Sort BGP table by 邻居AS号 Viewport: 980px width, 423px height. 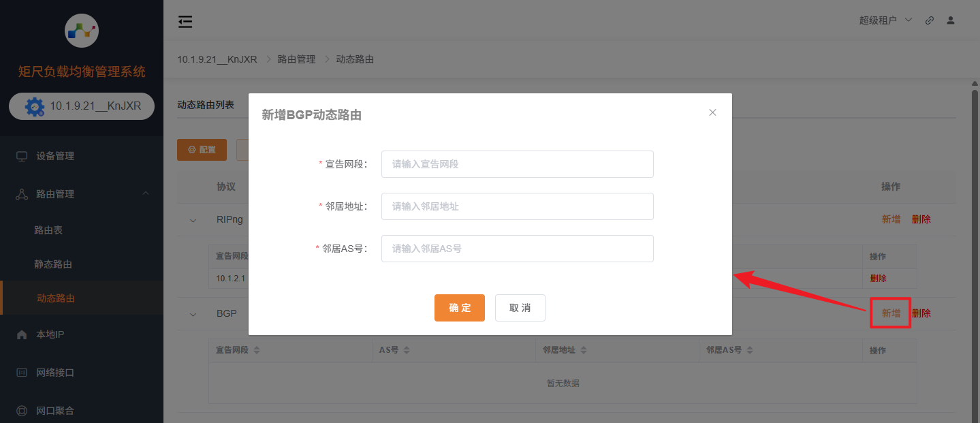pyautogui.click(x=750, y=350)
